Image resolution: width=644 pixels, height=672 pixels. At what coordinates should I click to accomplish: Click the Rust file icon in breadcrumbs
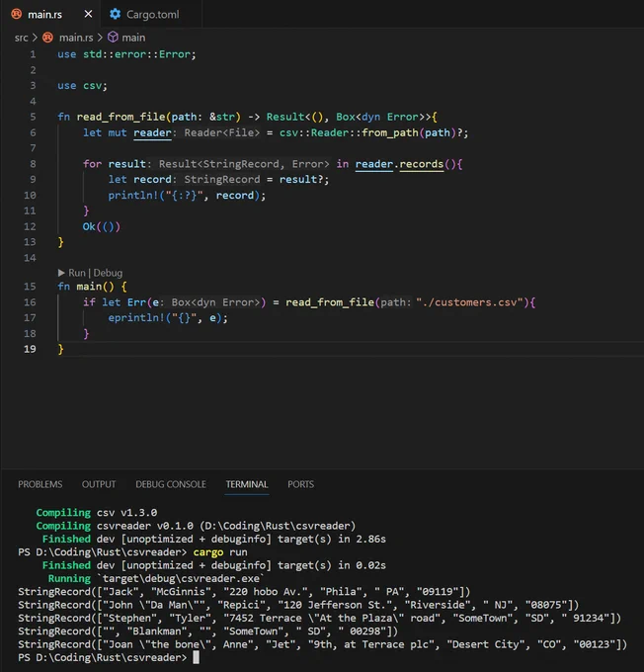pos(48,38)
